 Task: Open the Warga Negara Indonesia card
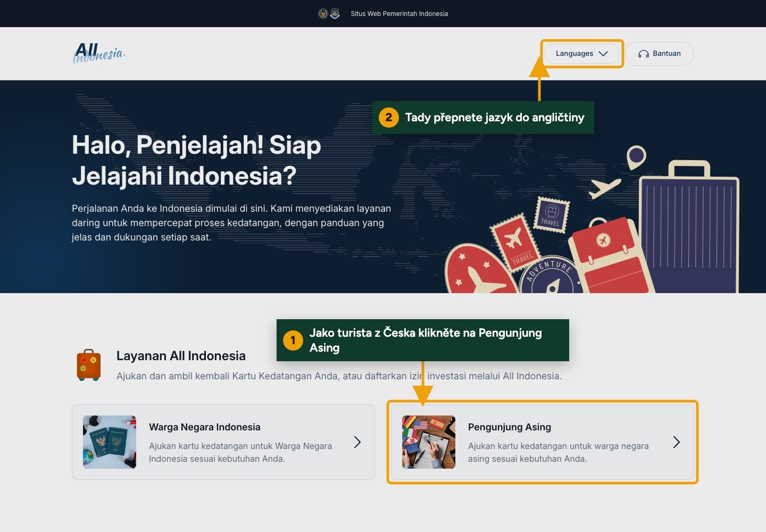pyautogui.click(x=223, y=442)
